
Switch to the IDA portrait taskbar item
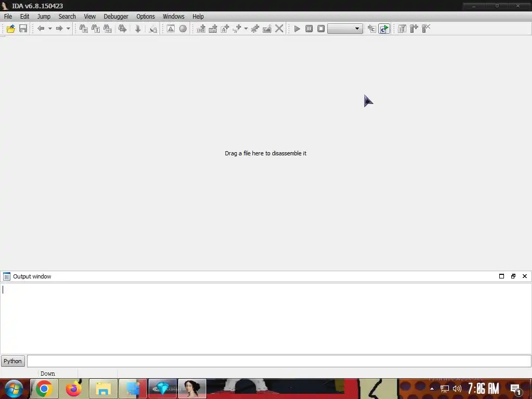[x=192, y=389]
